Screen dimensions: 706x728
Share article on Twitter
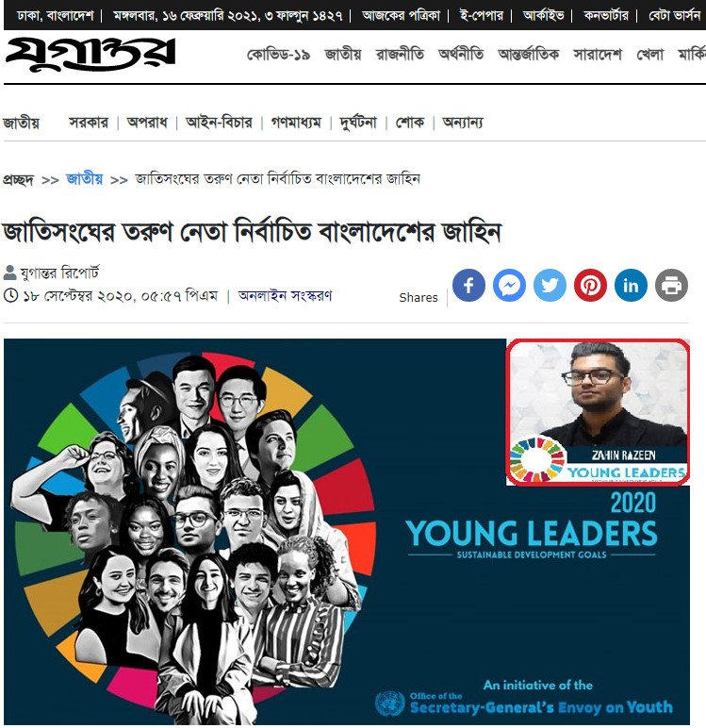[550, 285]
